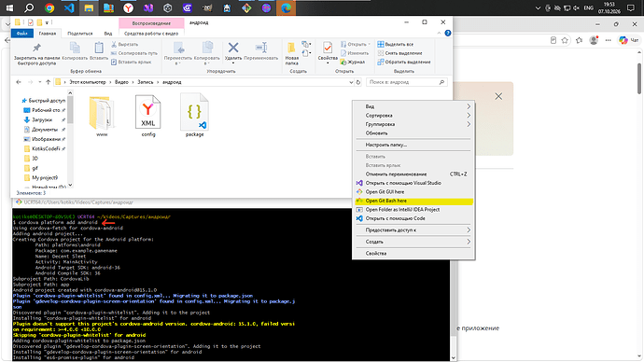Click the Cut (Вырезать) command
The image size is (644, 362).
coord(125,45)
